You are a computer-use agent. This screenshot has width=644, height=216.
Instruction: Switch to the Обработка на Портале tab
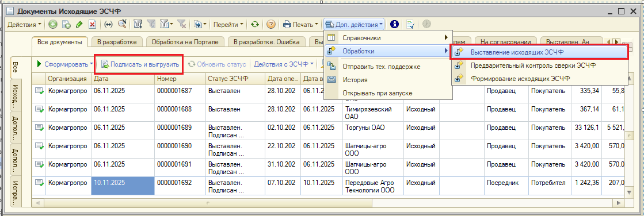coord(185,41)
